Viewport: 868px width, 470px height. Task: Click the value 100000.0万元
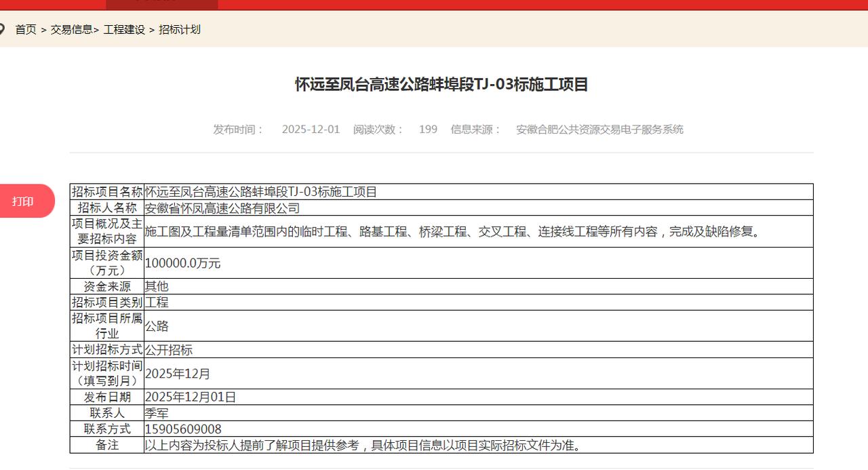(x=183, y=263)
